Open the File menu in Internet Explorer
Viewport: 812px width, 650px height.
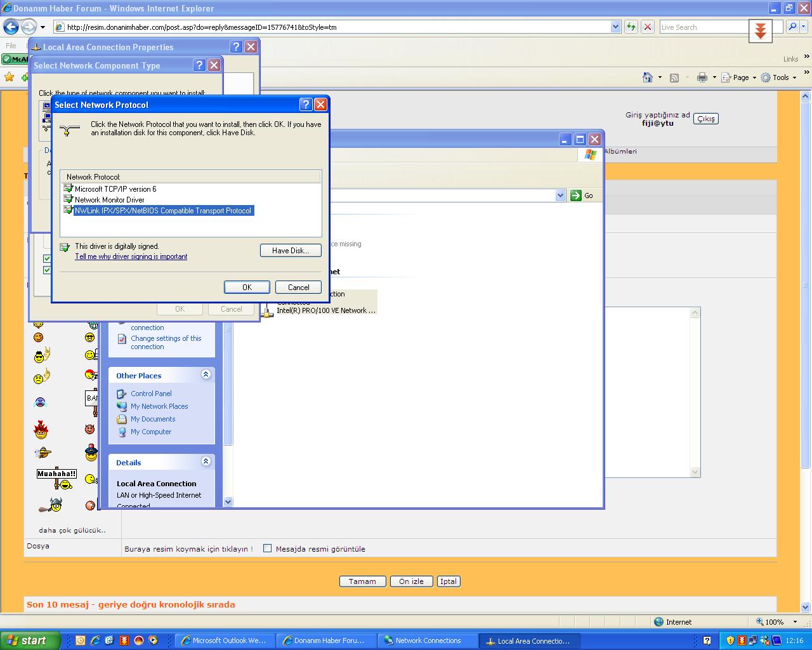coord(11,46)
